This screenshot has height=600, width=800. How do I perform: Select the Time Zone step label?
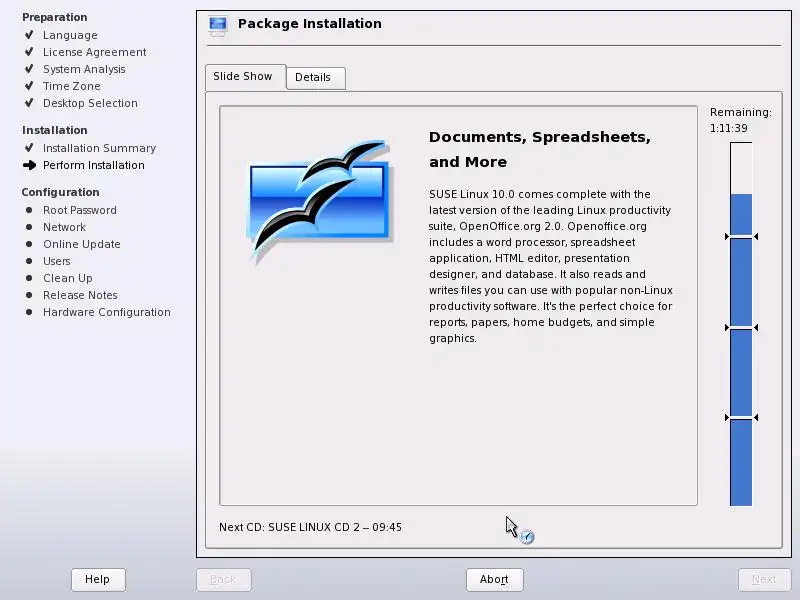(71, 86)
